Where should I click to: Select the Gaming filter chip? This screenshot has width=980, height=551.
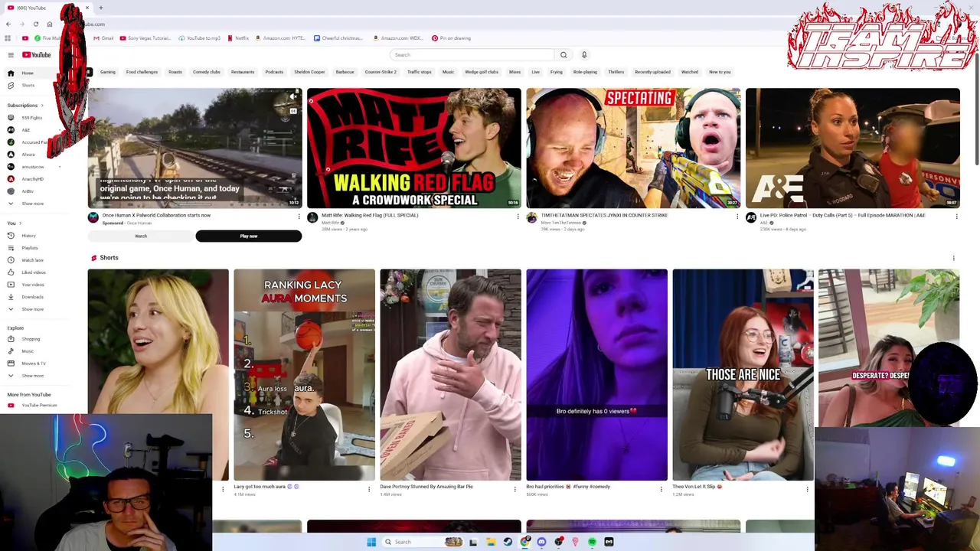click(x=108, y=72)
